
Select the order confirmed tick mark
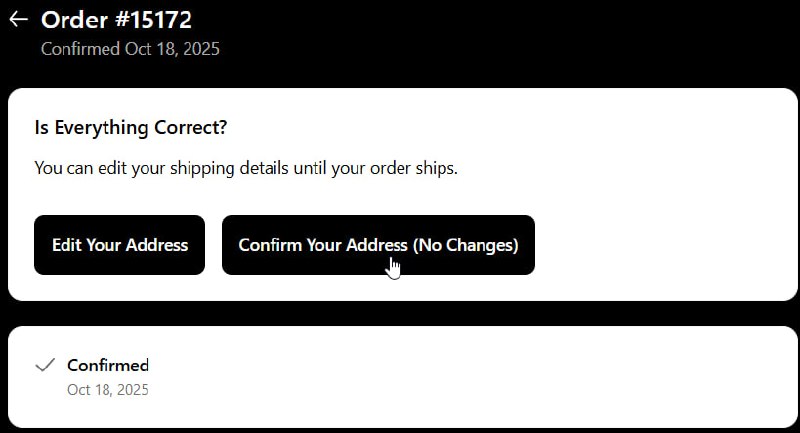pyautogui.click(x=44, y=366)
